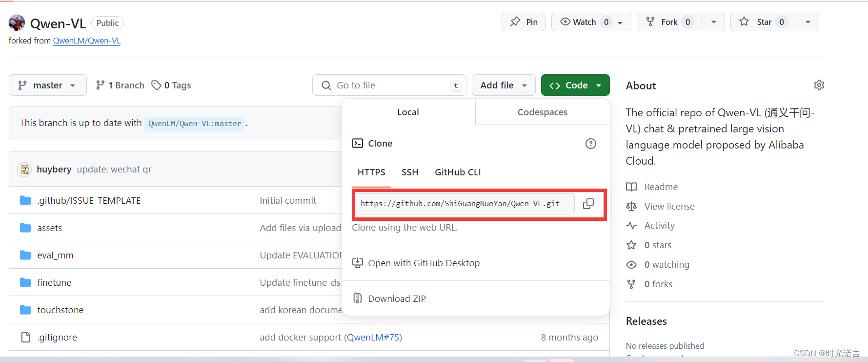Open the Qwen-VL repository title link
Image resolution: width=868 pixels, height=362 pixels.
coord(58,23)
